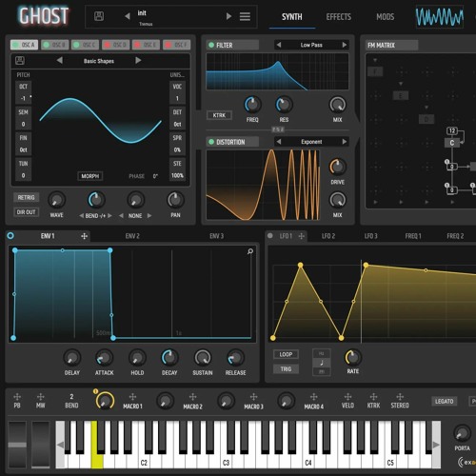Select the ENV 3 tab
The image size is (476, 476).
coord(216,236)
